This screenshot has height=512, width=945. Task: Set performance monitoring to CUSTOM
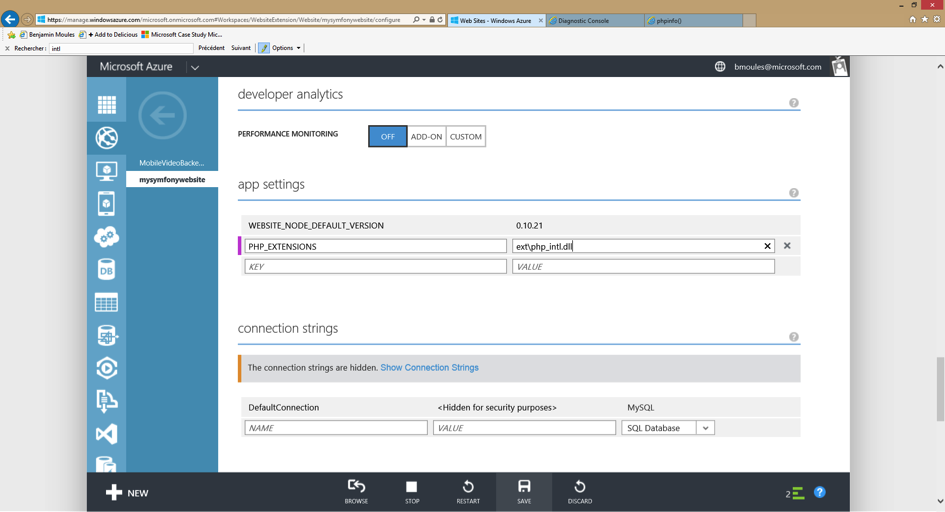coord(466,136)
